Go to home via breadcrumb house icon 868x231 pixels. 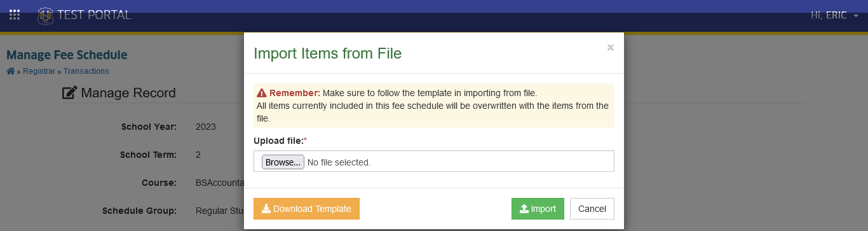coord(10,71)
